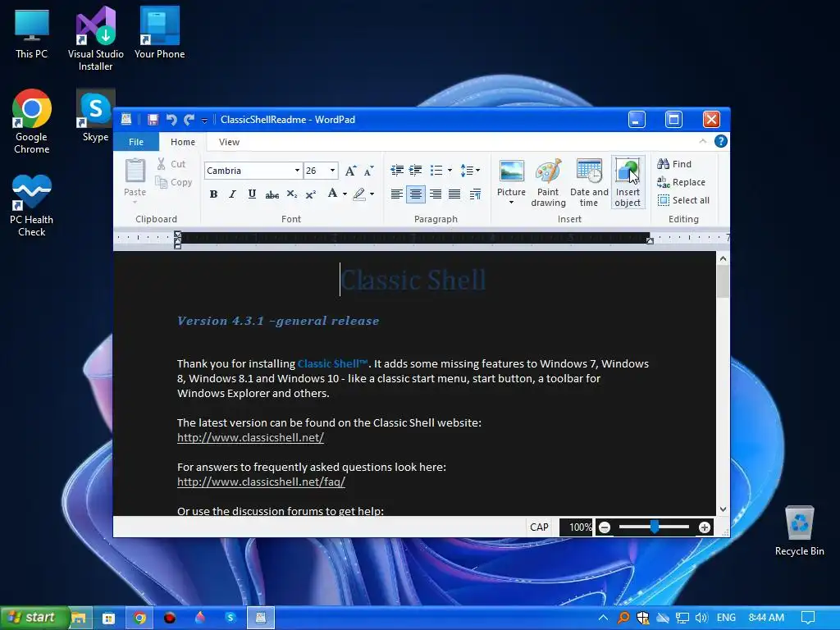Open the Skype icon on the taskbar
The image size is (840, 630).
231,619
